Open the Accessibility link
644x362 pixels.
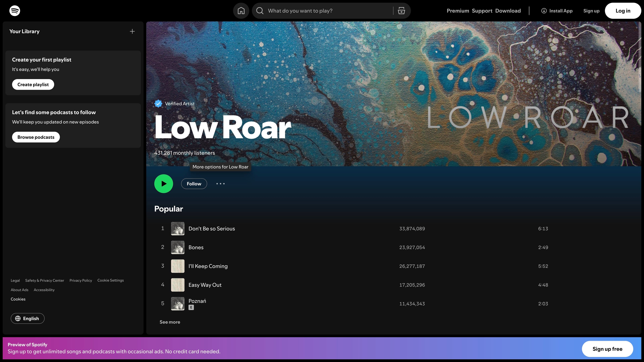[44, 290]
